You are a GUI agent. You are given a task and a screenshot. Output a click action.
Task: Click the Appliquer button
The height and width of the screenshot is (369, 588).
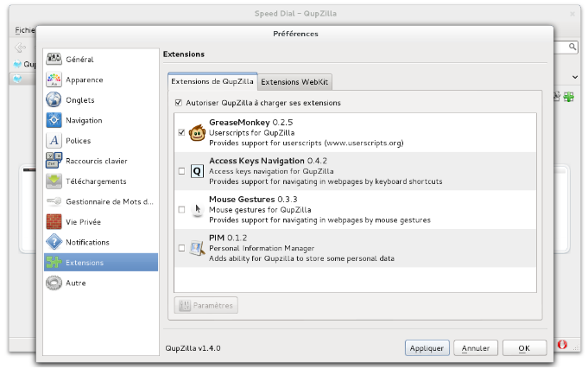coord(427,348)
